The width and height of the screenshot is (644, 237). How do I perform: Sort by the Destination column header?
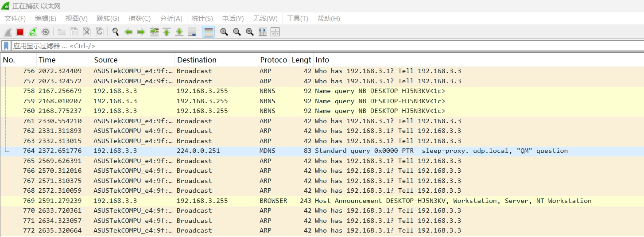[x=216, y=60]
